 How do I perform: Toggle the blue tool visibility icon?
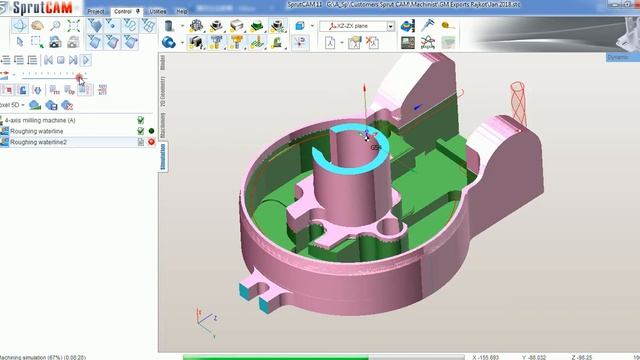click(x=217, y=42)
